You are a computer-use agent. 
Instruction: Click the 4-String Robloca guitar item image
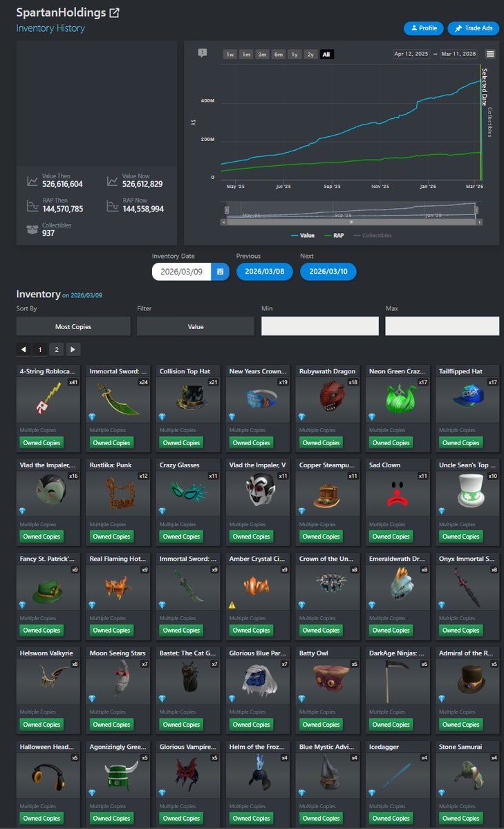(48, 399)
